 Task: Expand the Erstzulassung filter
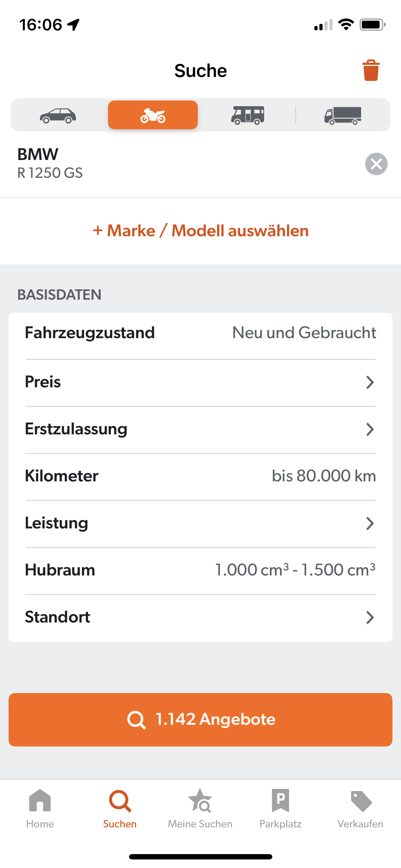(200, 429)
